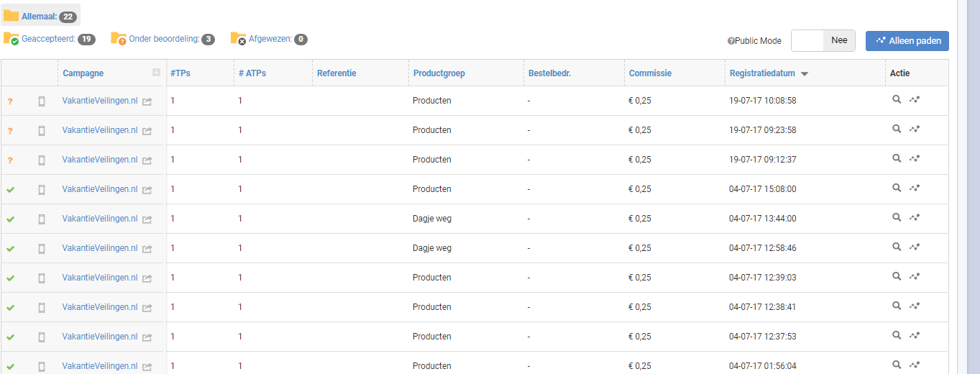Sort by Registratiedatum using its dropdown arrow
The height and width of the screenshot is (374, 980).
pos(805,74)
